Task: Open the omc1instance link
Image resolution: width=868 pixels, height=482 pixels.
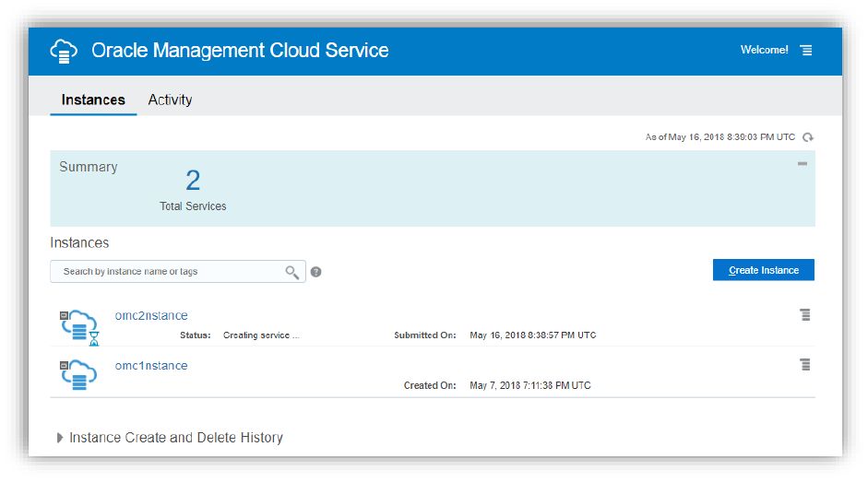Action: [x=151, y=366]
